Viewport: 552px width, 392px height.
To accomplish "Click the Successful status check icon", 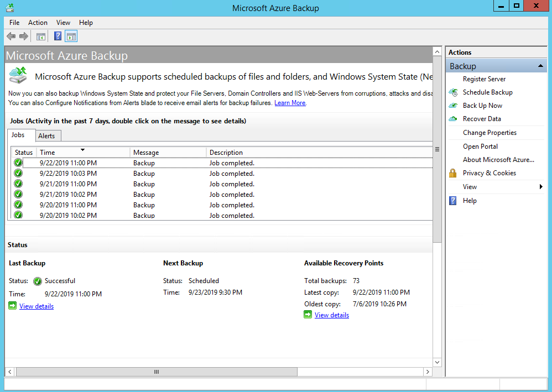I will pos(37,281).
